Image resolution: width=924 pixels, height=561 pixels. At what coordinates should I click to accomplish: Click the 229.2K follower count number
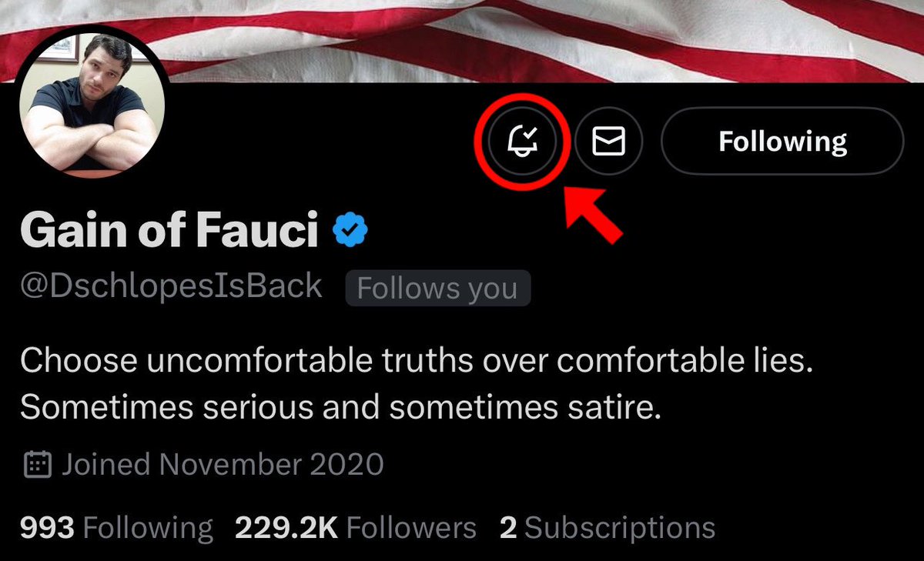(286, 528)
